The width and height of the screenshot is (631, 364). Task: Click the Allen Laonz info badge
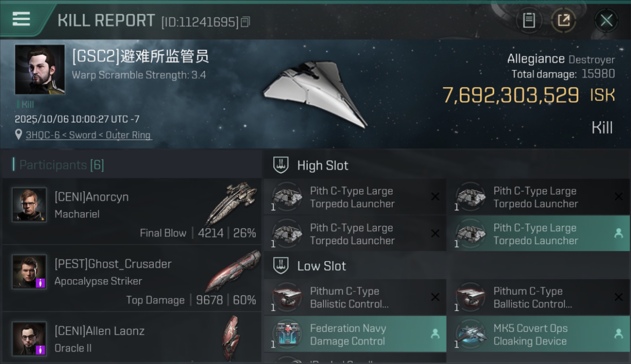[x=41, y=349]
